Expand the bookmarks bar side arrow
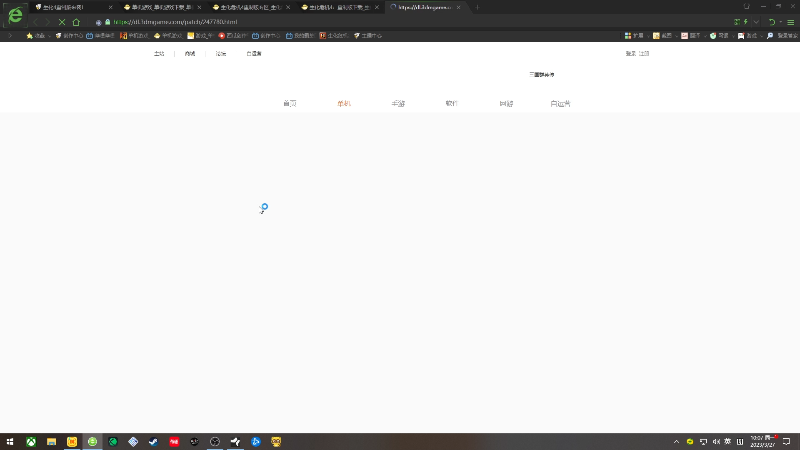 [x=10, y=36]
